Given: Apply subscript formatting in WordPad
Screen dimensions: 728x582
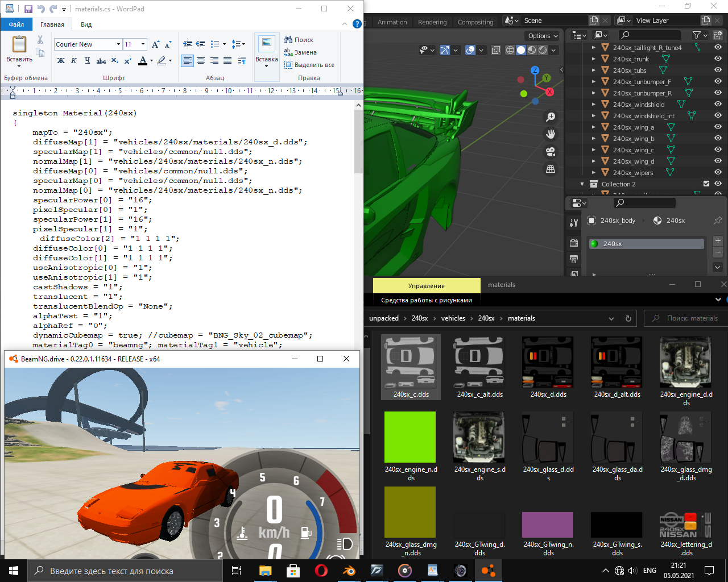Looking at the screenshot, I should pos(115,60).
